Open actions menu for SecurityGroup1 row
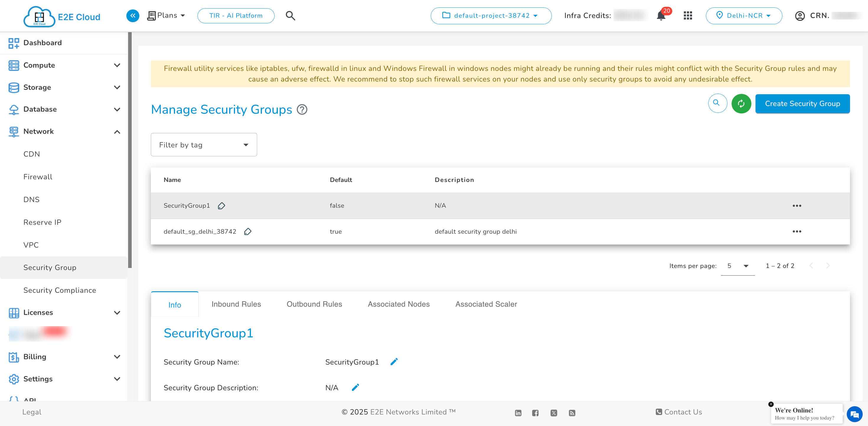Screen dimensions: 868x426 (797, 205)
